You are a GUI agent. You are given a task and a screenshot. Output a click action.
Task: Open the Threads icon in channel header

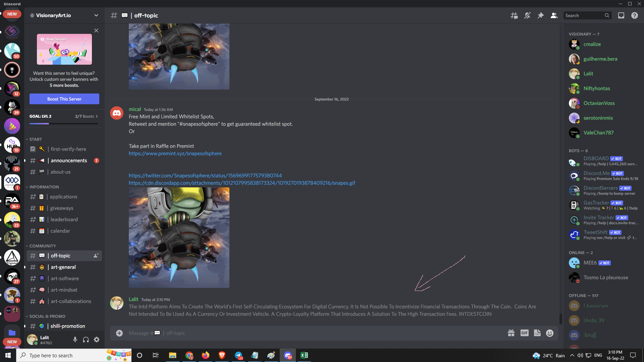[x=514, y=15]
